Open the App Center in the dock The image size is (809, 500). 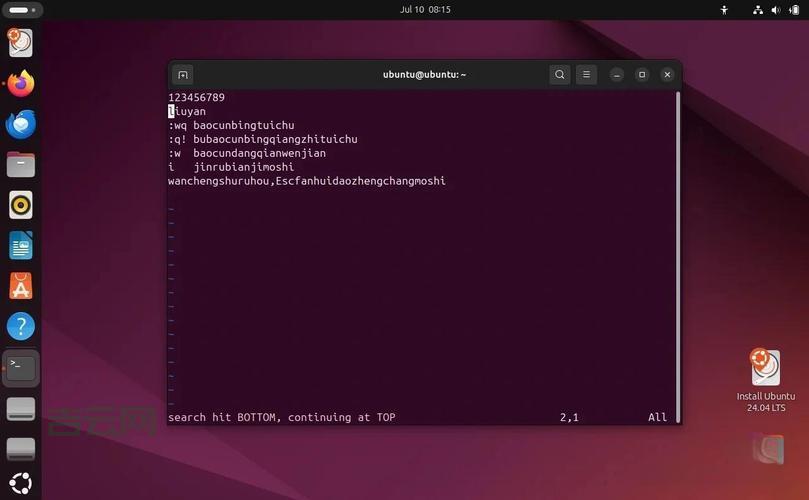20,286
